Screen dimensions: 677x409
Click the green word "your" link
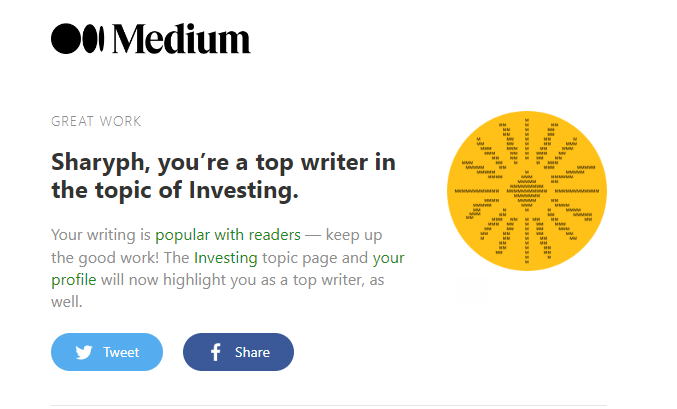(x=389, y=258)
